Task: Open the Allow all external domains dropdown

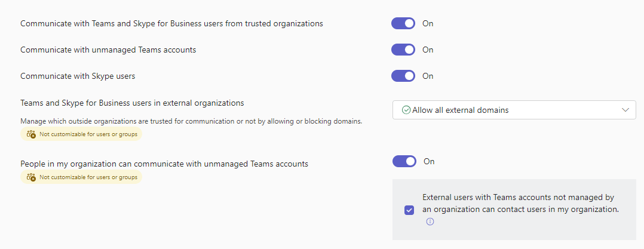Action: (514, 110)
